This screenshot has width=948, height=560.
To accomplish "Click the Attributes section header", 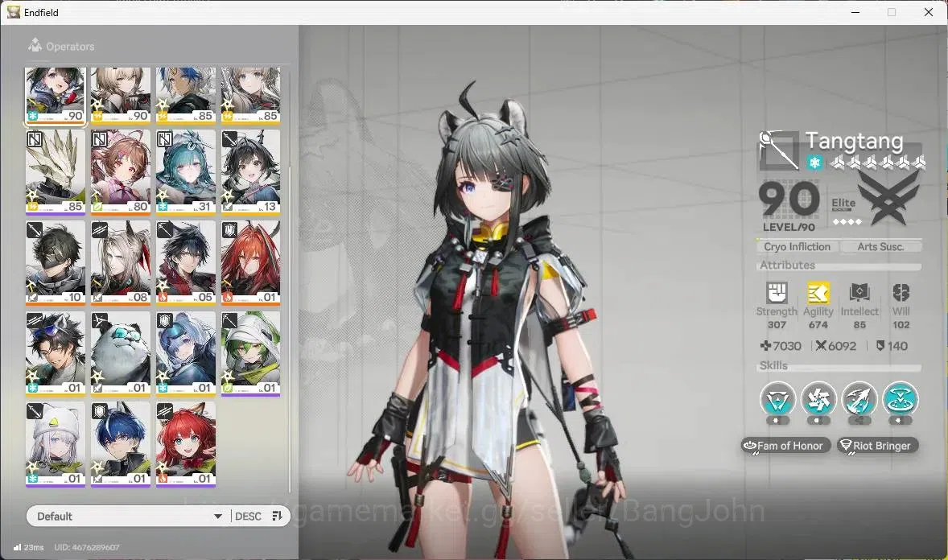I will point(787,265).
